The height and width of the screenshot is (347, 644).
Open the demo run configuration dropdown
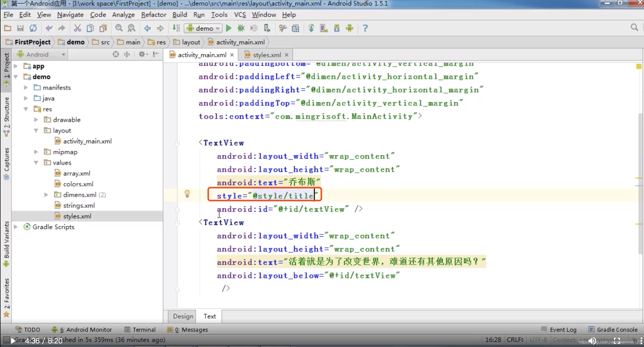pos(203,28)
